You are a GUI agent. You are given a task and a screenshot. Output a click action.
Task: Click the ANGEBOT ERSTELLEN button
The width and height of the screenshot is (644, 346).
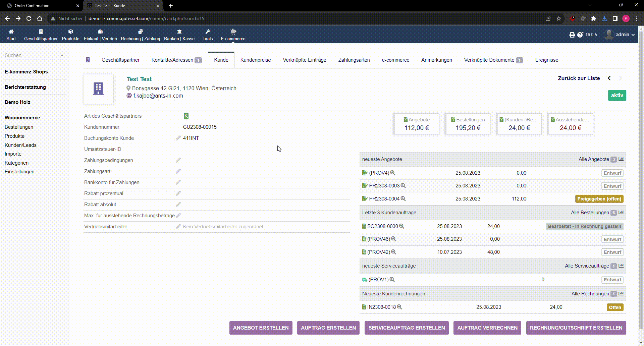[x=261, y=328]
